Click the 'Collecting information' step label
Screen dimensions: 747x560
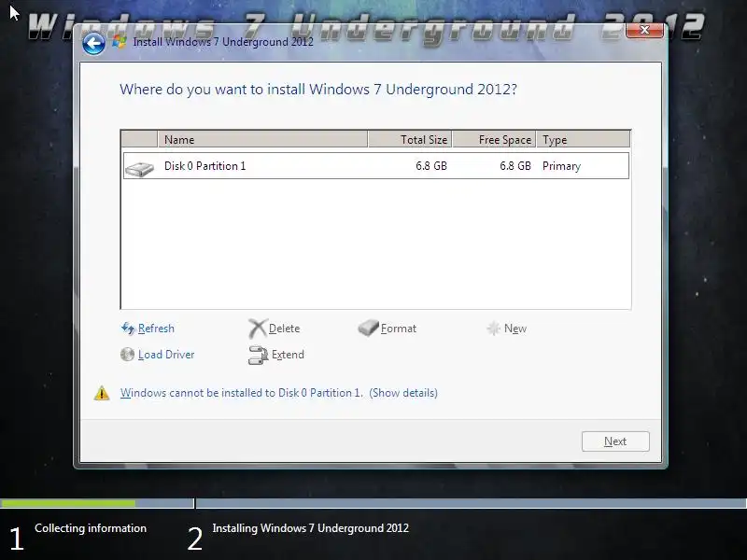(x=91, y=528)
